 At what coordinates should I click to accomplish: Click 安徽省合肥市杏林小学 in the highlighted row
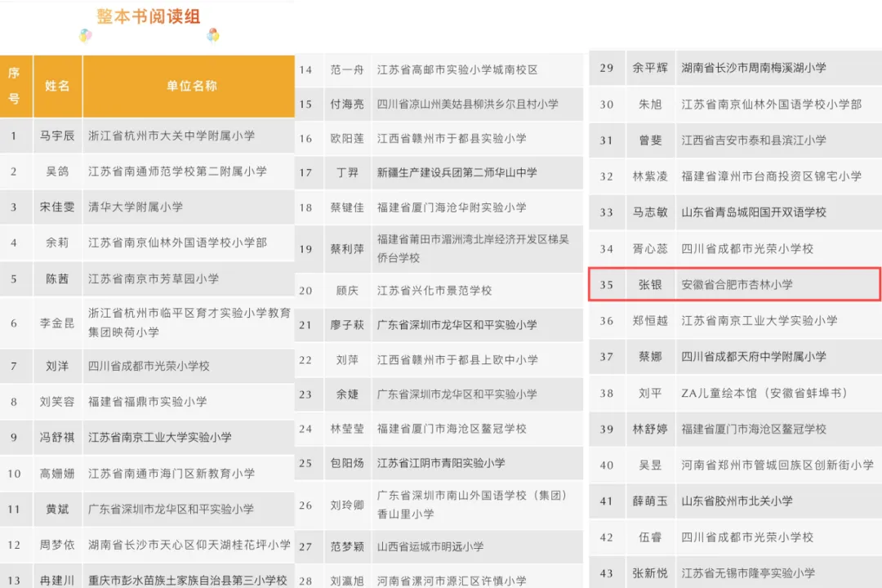(735, 286)
